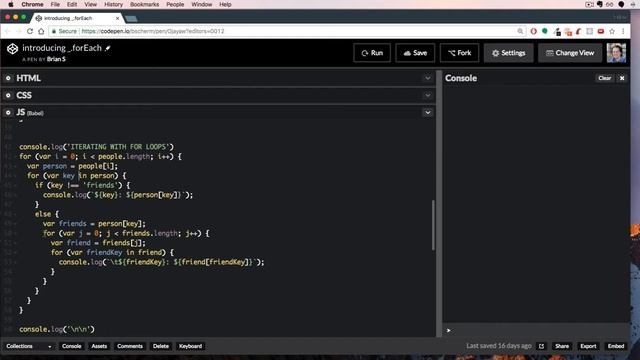Click the user avatar thumbnail
Viewport: 640px width, 360px height.
(616, 53)
